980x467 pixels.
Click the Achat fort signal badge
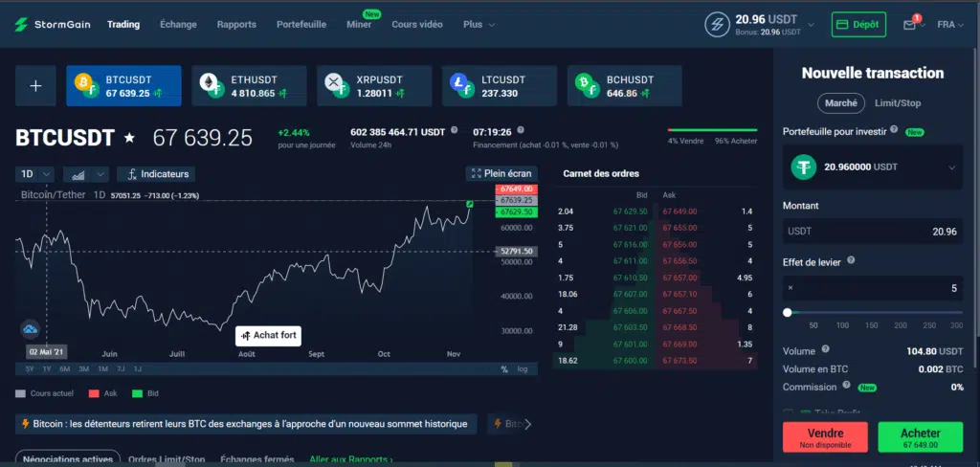(268, 336)
